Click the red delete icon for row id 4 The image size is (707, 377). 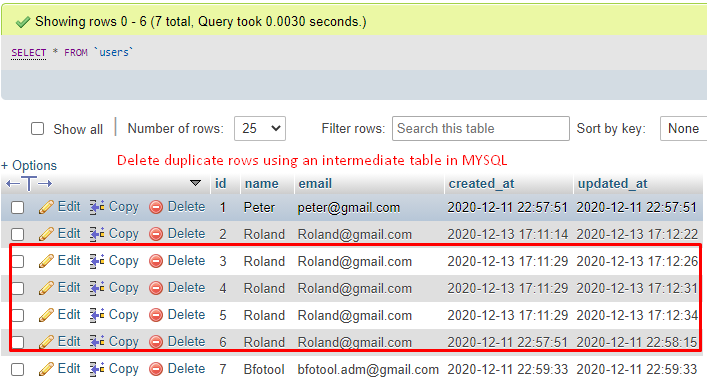156,288
